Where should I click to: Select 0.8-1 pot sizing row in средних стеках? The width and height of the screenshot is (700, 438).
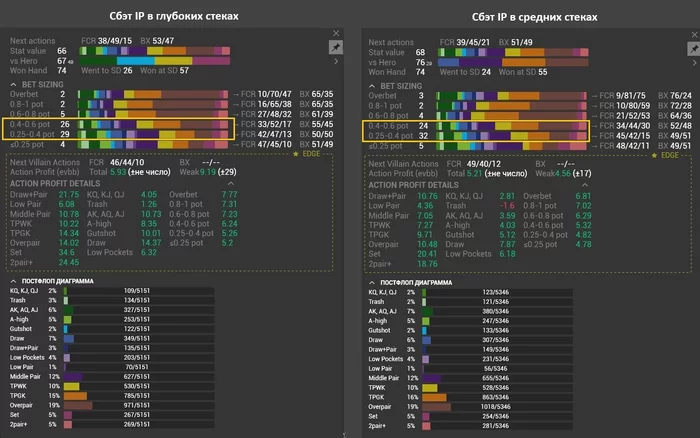pyautogui.click(x=477, y=106)
